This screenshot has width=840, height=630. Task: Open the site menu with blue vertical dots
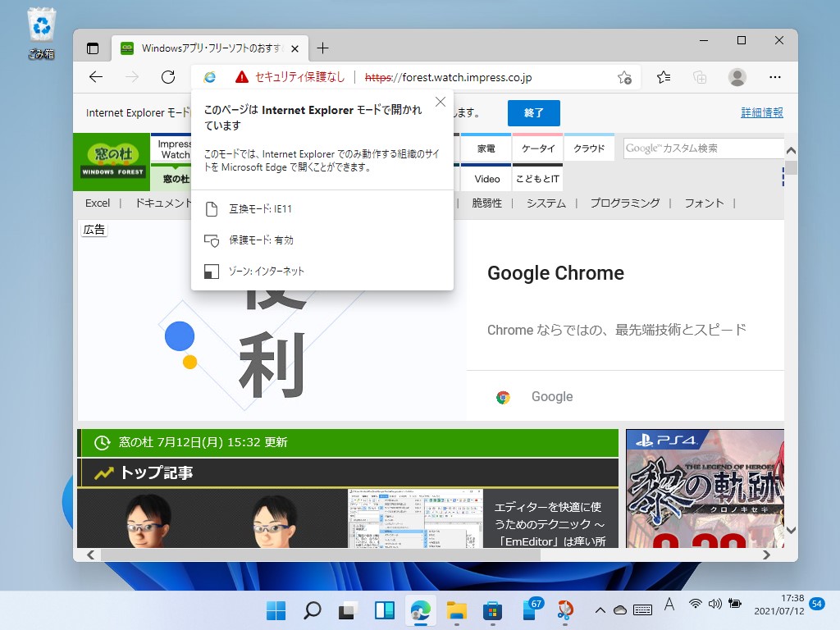(783, 177)
